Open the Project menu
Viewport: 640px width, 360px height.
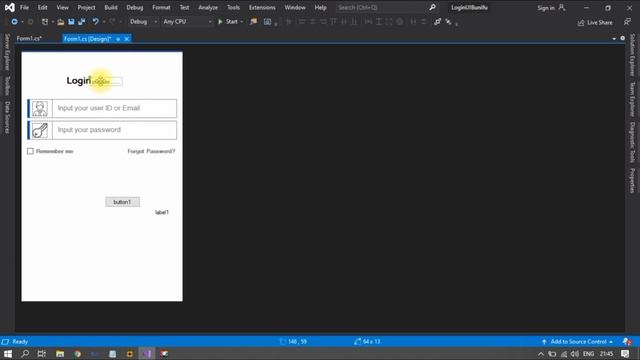point(86,7)
